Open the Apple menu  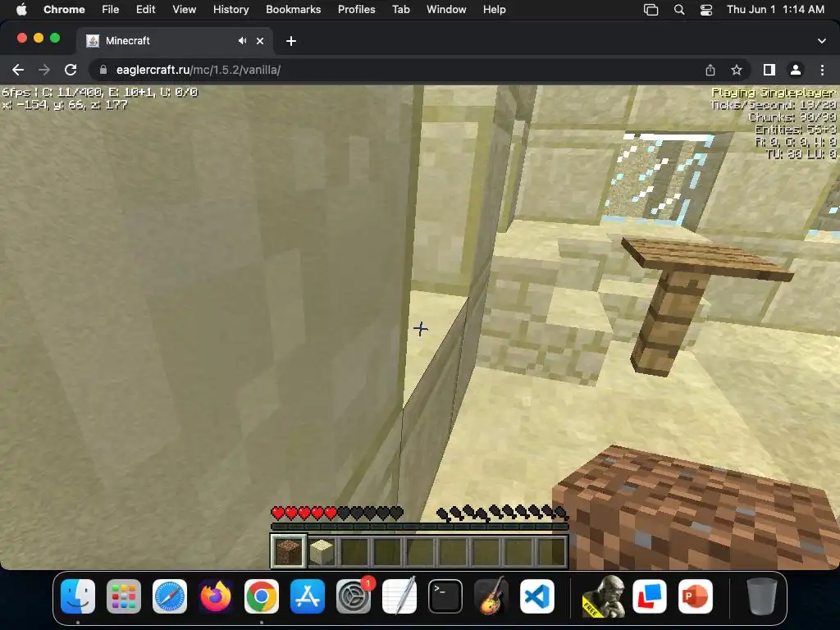21,9
